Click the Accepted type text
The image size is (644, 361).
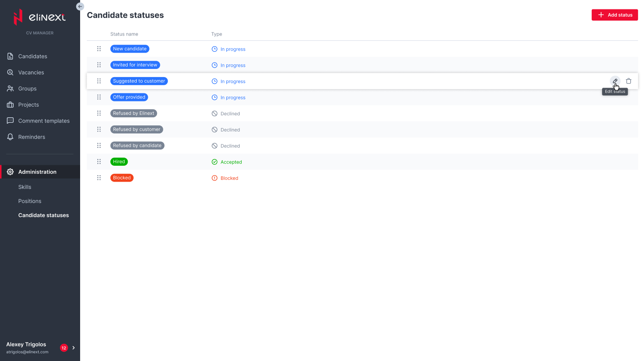(x=231, y=162)
